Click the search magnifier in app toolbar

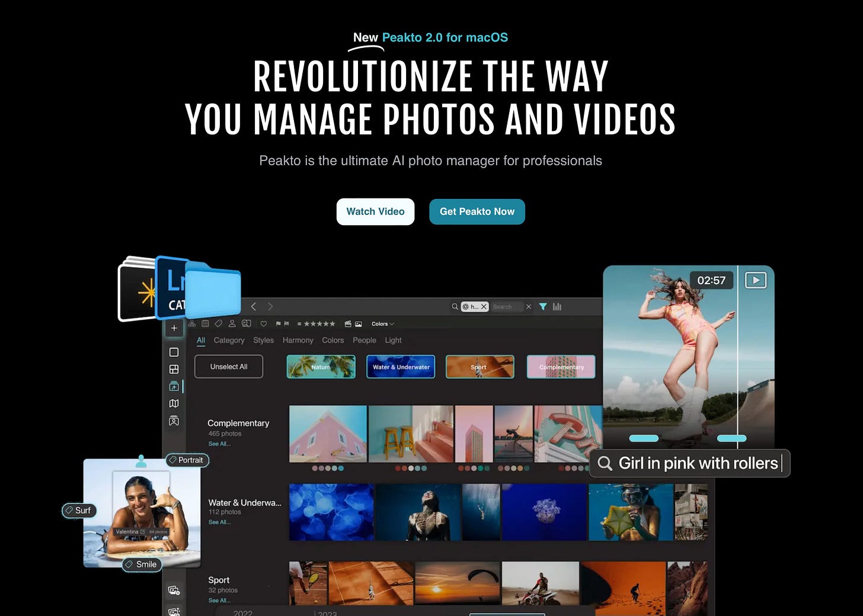tap(455, 306)
